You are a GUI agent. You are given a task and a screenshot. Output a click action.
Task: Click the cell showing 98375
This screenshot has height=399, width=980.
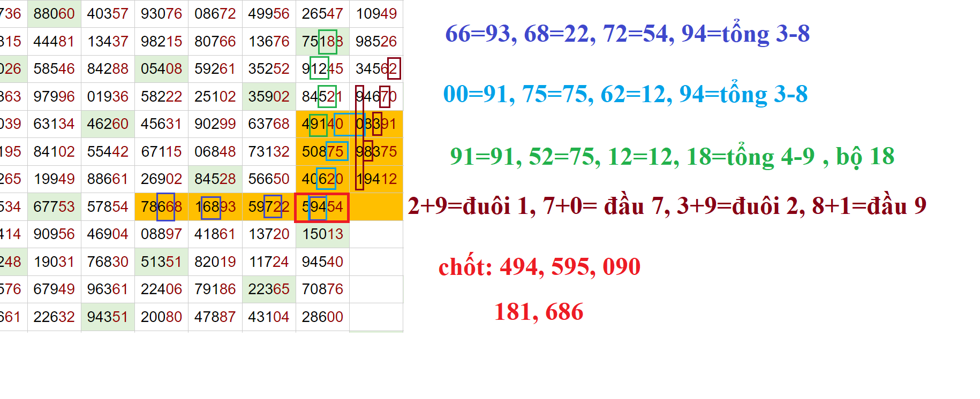click(x=376, y=151)
